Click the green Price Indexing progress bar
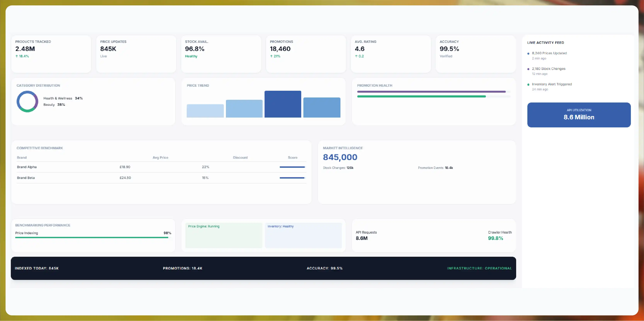This screenshot has width=644, height=321. [92, 238]
